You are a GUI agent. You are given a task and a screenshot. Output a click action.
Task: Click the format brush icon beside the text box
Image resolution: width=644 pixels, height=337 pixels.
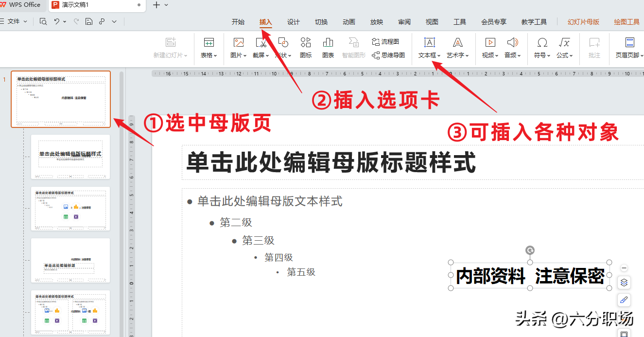point(625,300)
